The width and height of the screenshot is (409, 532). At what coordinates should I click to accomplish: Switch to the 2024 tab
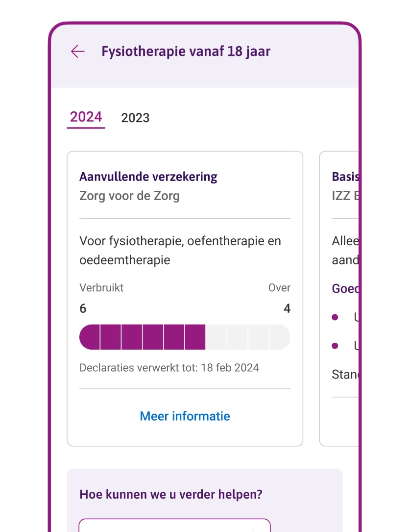86,117
